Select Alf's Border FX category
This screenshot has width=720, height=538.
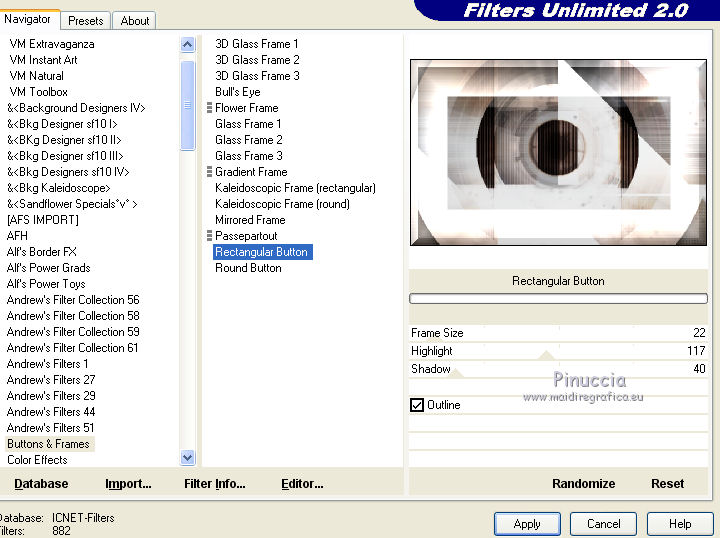click(x=42, y=252)
